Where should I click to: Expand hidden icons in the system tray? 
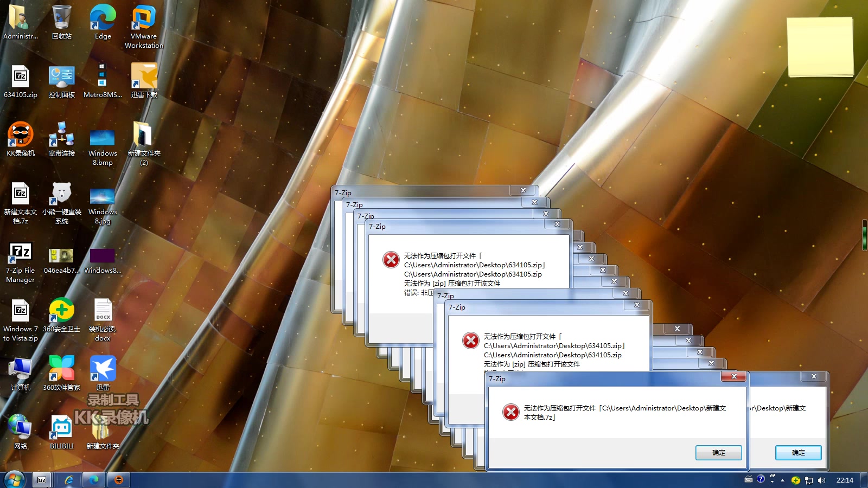[783, 480]
